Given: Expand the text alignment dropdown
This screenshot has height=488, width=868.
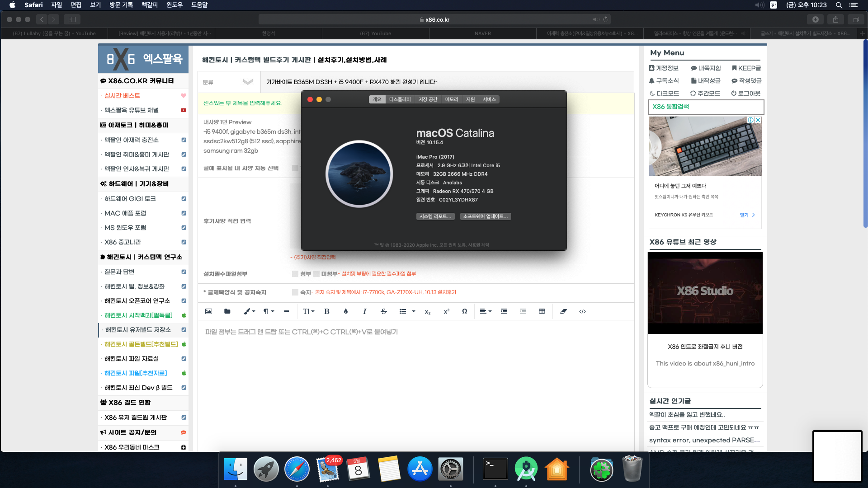Looking at the screenshot, I should point(486,311).
